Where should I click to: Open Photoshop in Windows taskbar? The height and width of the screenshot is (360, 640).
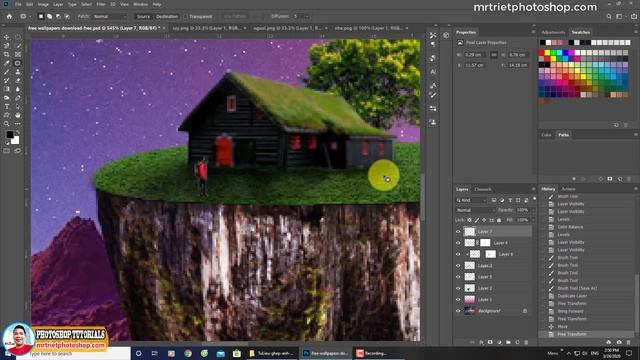pos(326,353)
